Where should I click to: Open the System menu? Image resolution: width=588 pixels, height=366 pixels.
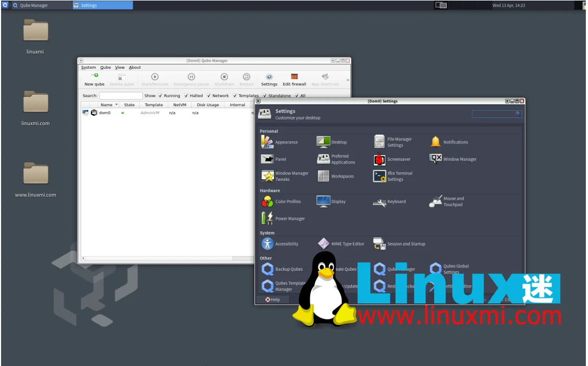pyautogui.click(x=88, y=68)
